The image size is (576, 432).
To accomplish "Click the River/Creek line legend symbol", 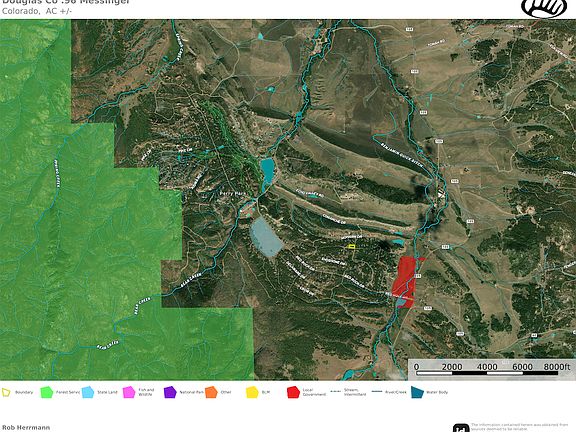I will click(x=377, y=392).
